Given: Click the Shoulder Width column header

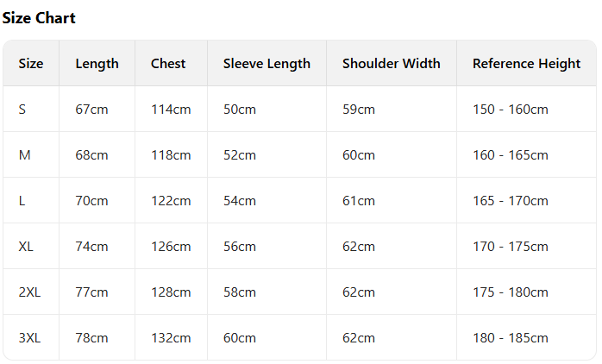Looking at the screenshot, I should [391, 64].
